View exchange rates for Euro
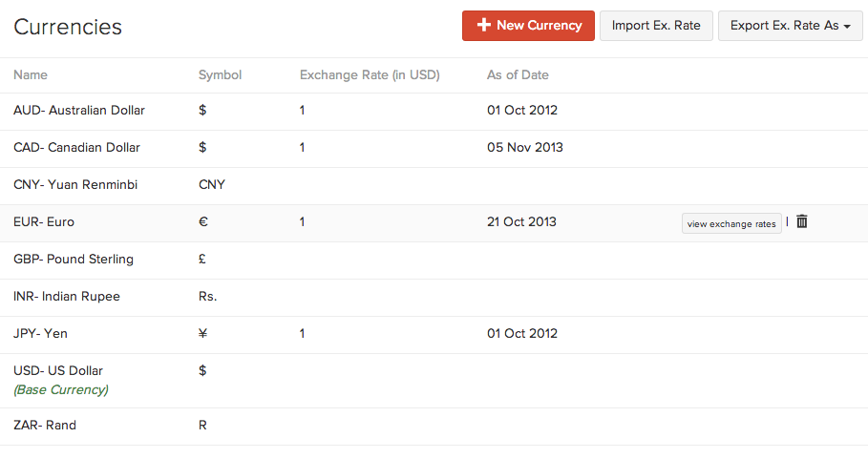868x459 pixels. pos(731,223)
